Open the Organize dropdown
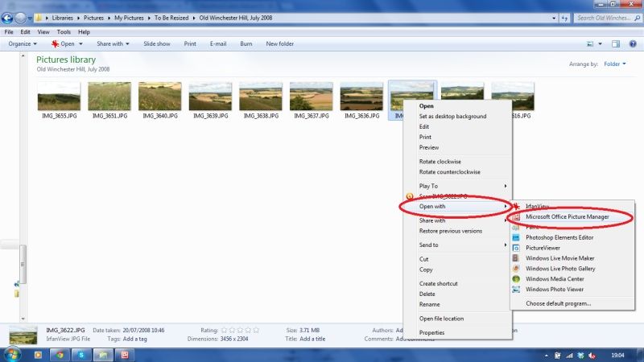 coord(23,43)
